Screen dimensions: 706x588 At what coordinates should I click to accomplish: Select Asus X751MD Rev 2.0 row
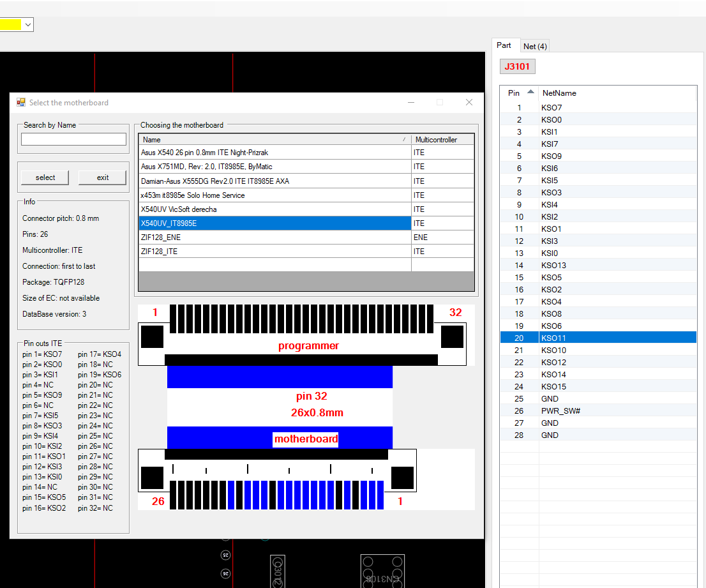(x=306, y=167)
